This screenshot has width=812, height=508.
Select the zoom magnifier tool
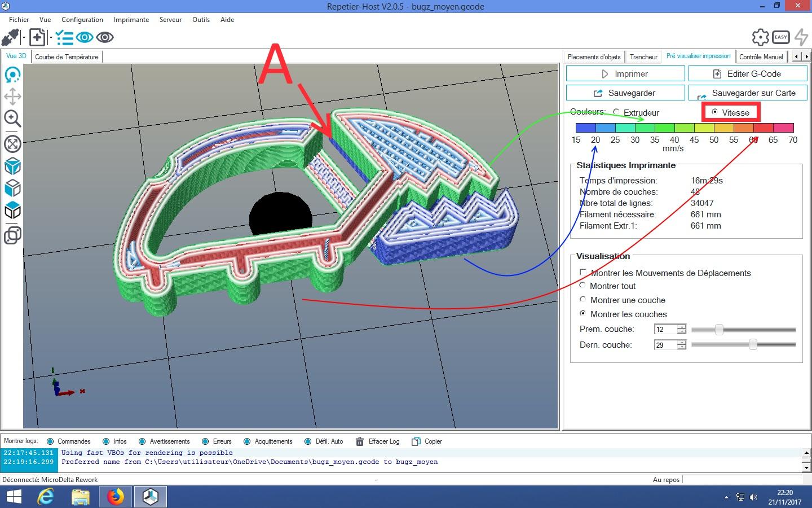(12, 119)
